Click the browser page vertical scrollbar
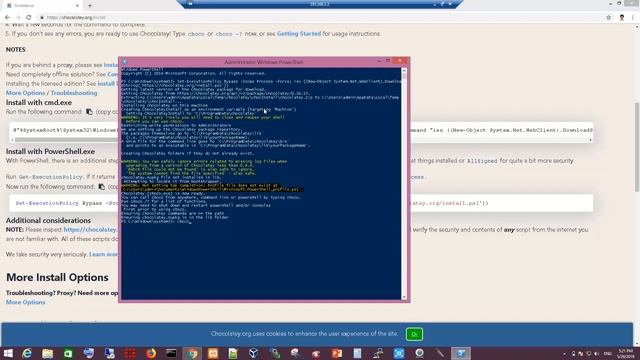Screen dimensions: 640x360 coord(637,184)
